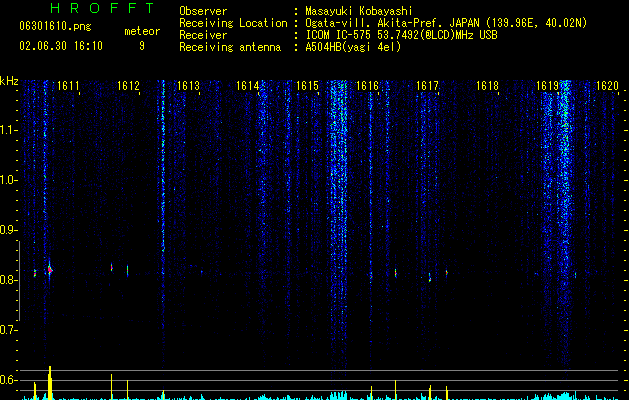This screenshot has width=629, height=400.
Task: Click the 1619 time marker
Action: [548, 86]
